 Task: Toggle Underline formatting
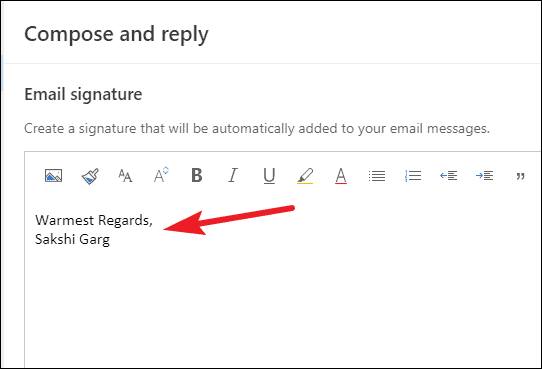tap(269, 176)
